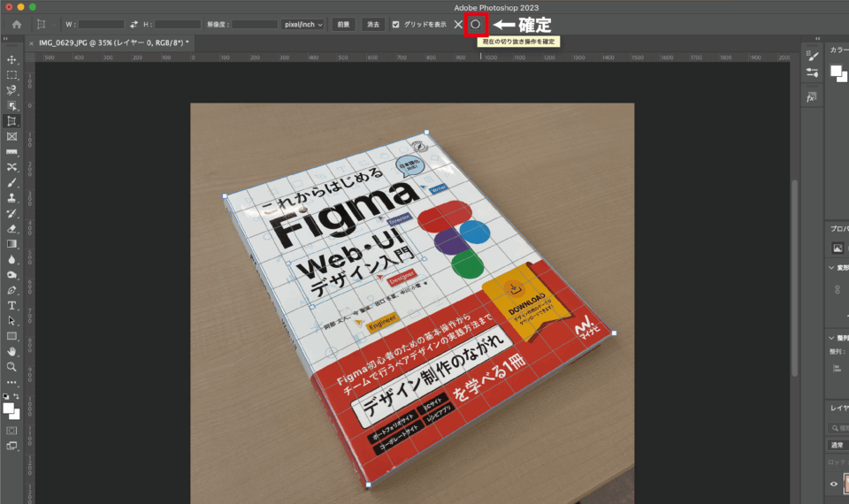849x504 pixels.
Task: Open the Brushes panel icon
Action: pos(812,55)
